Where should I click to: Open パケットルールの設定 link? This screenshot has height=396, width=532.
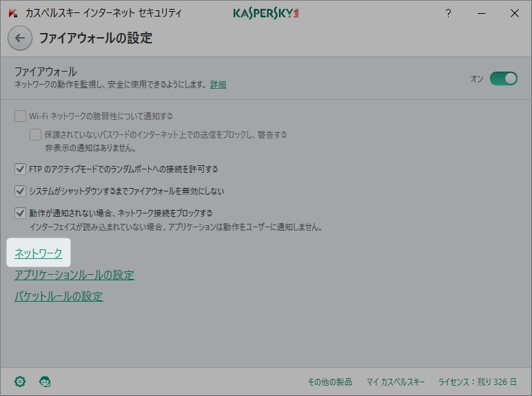click(59, 296)
